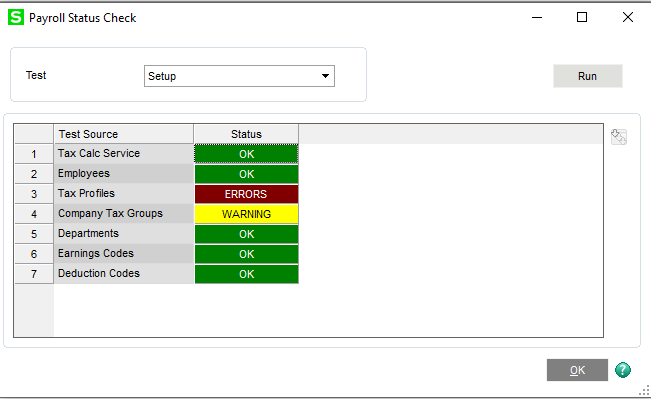
Task: Open the red ERRORS status cell
Action: 247,194
